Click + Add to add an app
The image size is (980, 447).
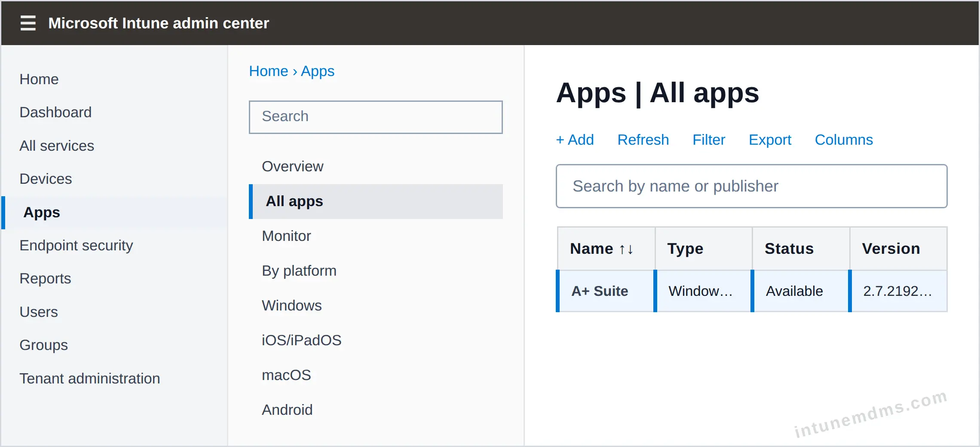tap(575, 140)
